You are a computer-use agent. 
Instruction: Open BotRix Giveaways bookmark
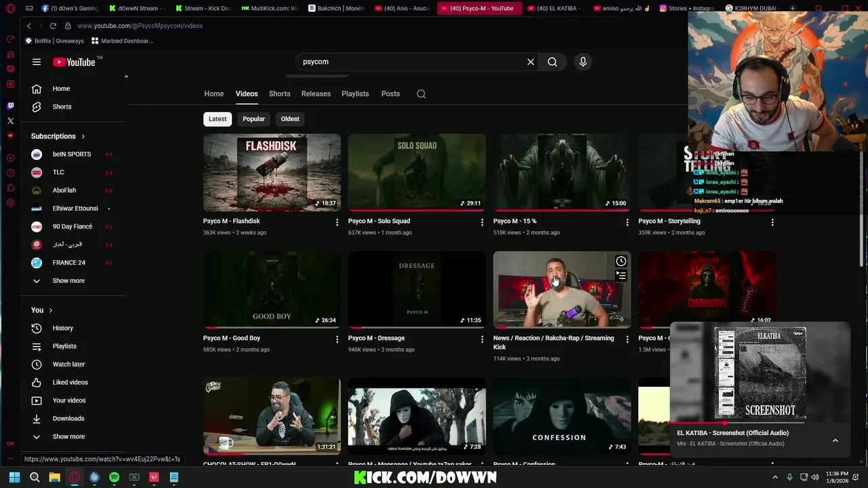coord(54,41)
